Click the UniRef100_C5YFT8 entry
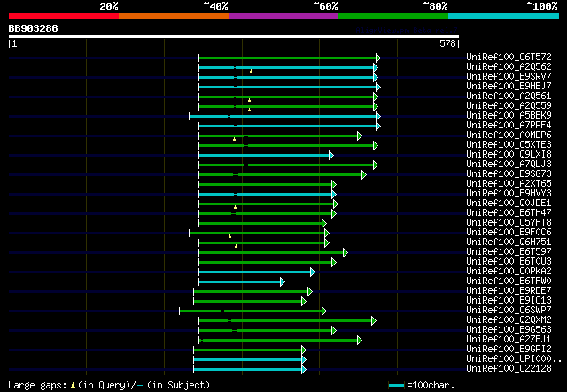567x392 pixels. pos(509,223)
